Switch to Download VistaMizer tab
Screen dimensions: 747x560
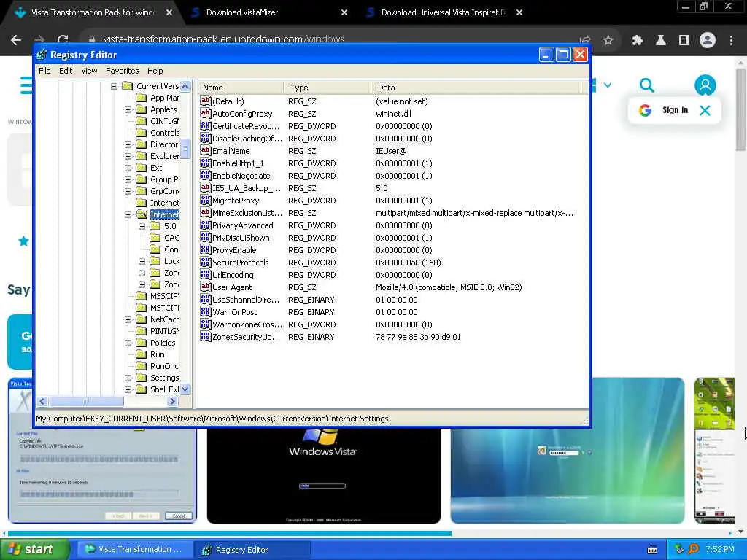click(269, 12)
